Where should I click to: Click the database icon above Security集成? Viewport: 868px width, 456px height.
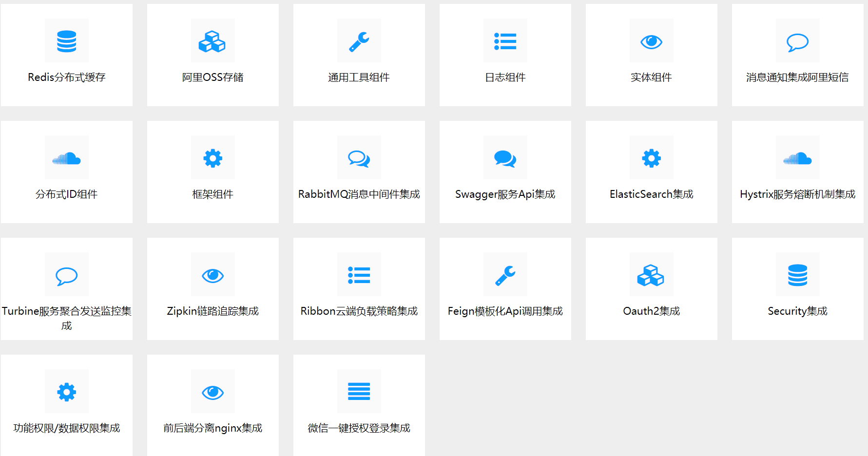(798, 275)
